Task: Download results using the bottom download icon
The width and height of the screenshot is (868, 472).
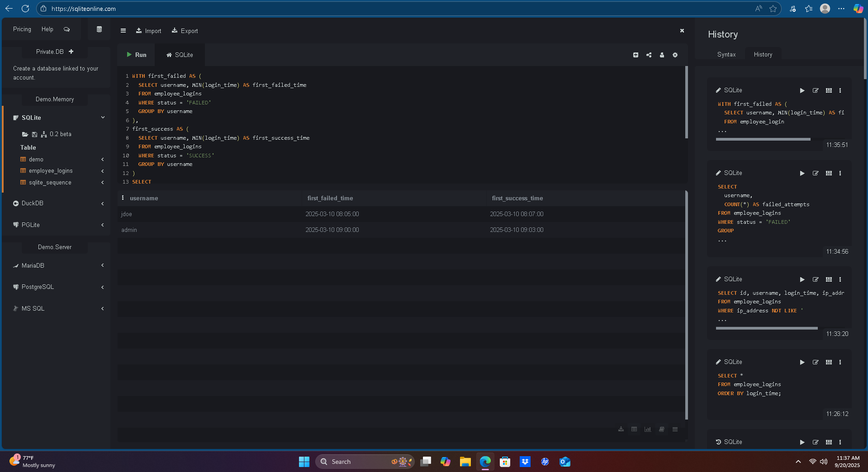Action: click(621, 429)
